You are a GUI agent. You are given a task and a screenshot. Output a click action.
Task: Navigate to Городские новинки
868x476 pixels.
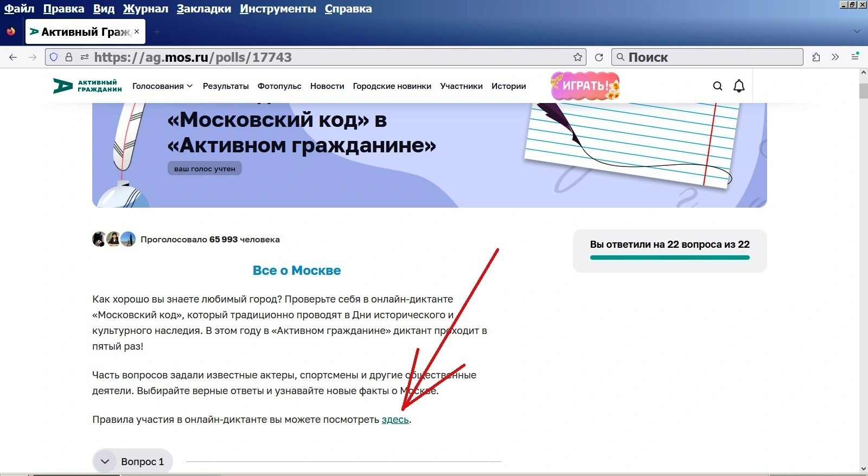(392, 86)
